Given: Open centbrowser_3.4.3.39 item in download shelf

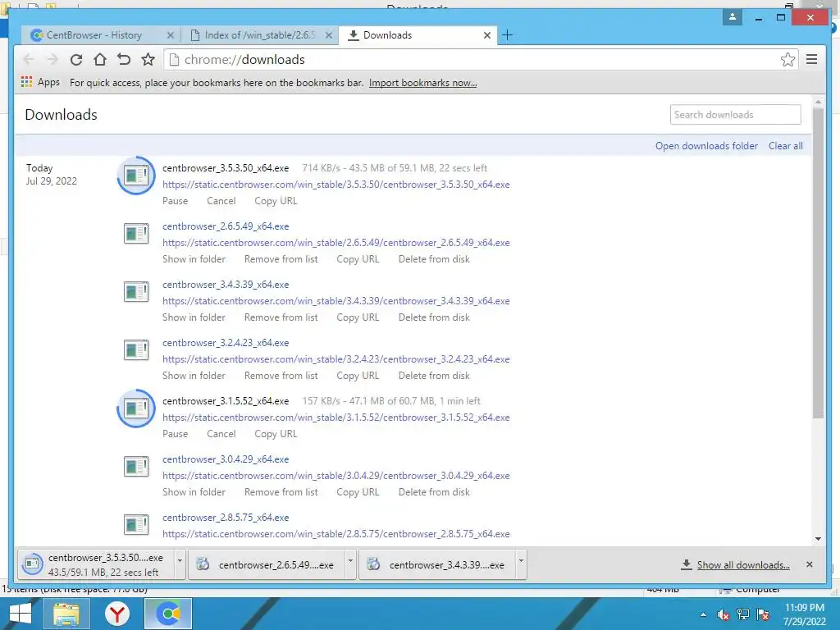Looking at the screenshot, I should coord(438,564).
